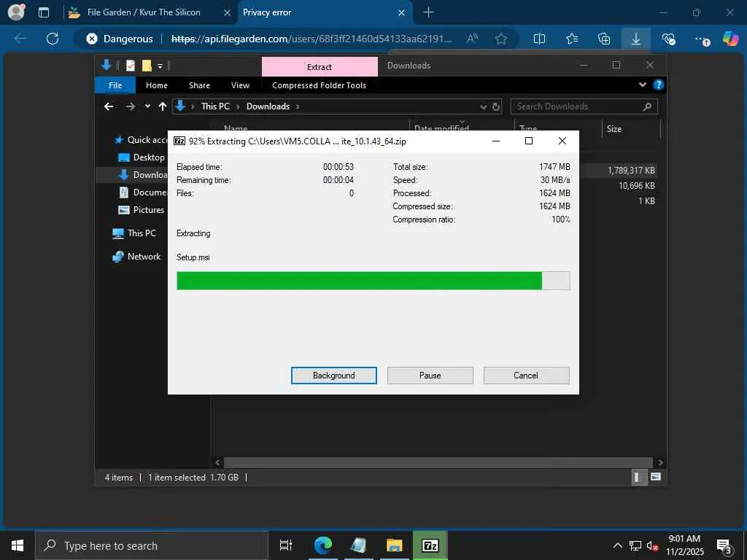Click Downloads in the breadcrumb path
Image resolution: width=747 pixels, height=560 pixels.
(x=268, y=106)
